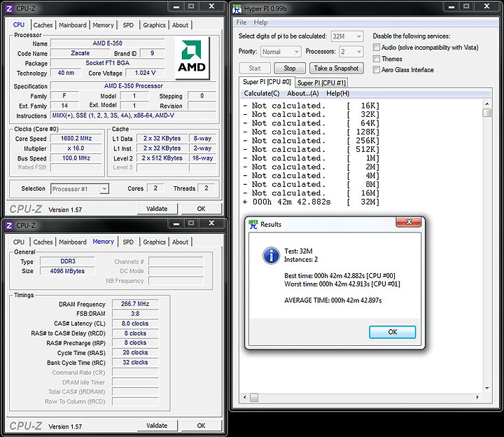504x437 pixels.
Task: Select the Super PI [CPU #0] tab
Action: pyautogui.click(x=267, y=82)
